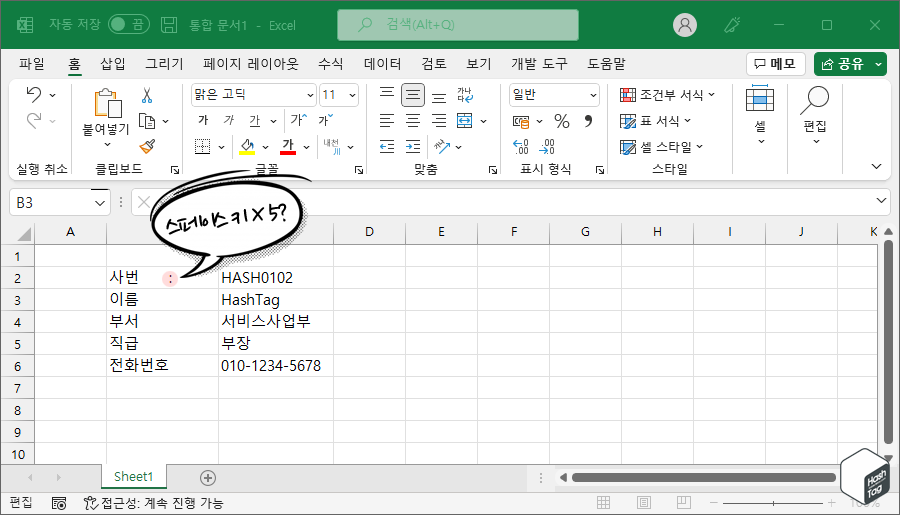Image resolution: width=900 pixels, height=515 pixels.
Task: Click the Save disk icon
Action: coord(169,25)
